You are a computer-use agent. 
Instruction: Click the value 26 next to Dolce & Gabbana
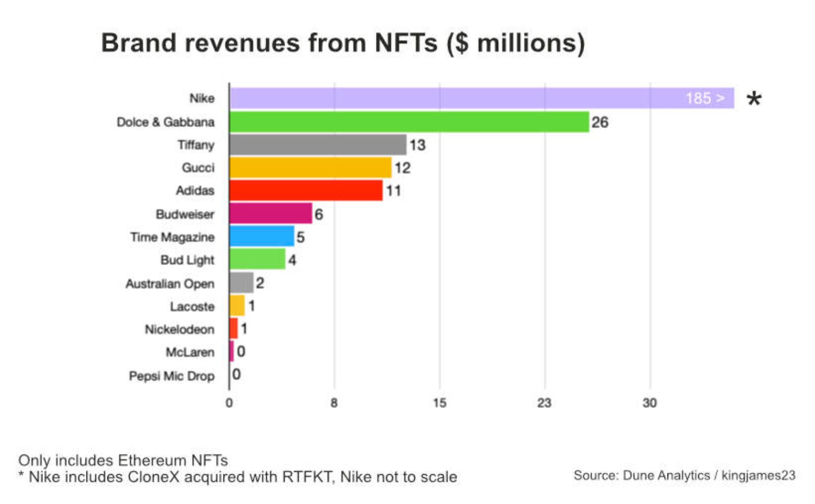[600, 122]
